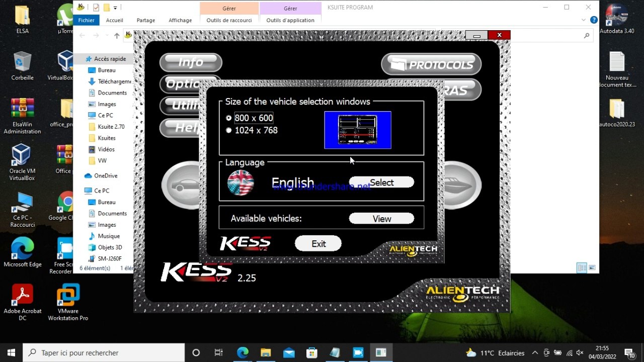Show hidden system tray icons
This screenshot has width=644, height=362.
coord(535,353)
